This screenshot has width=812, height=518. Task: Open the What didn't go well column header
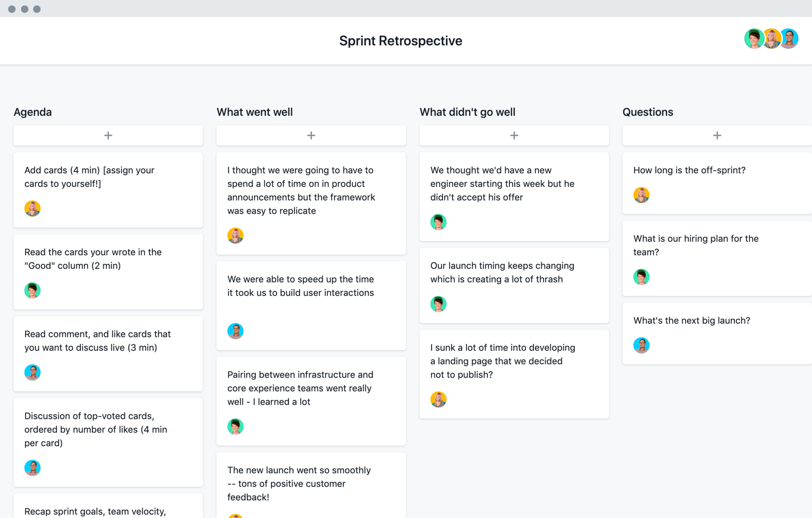point(467,112)
